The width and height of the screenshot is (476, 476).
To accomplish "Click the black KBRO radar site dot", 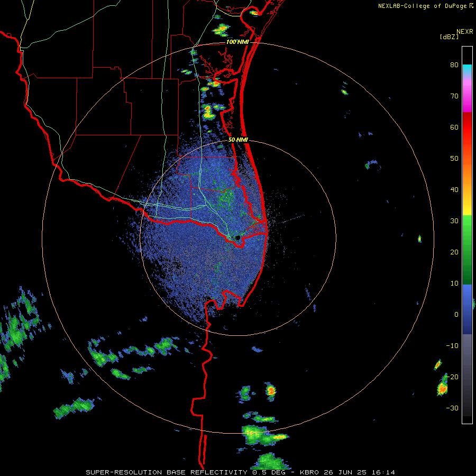I will coord(237,237).
